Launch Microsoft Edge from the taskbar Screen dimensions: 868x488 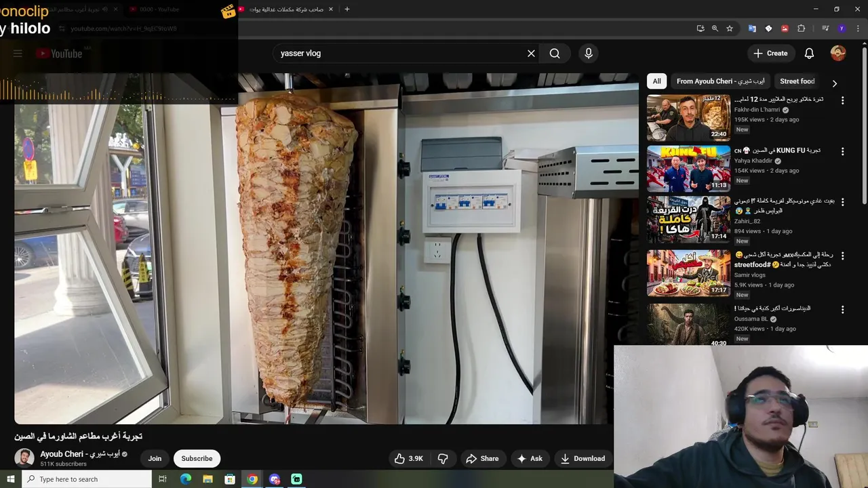(x=186, y=479)
